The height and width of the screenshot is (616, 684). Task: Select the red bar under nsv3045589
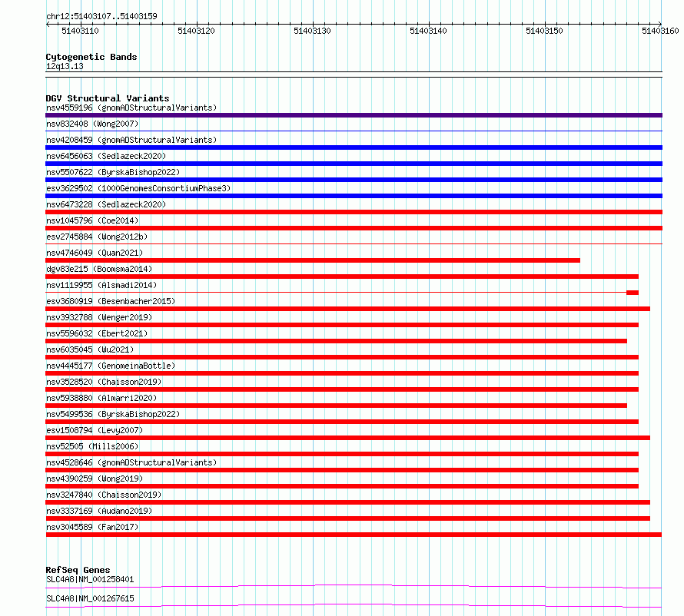click(x=354, y=535)
